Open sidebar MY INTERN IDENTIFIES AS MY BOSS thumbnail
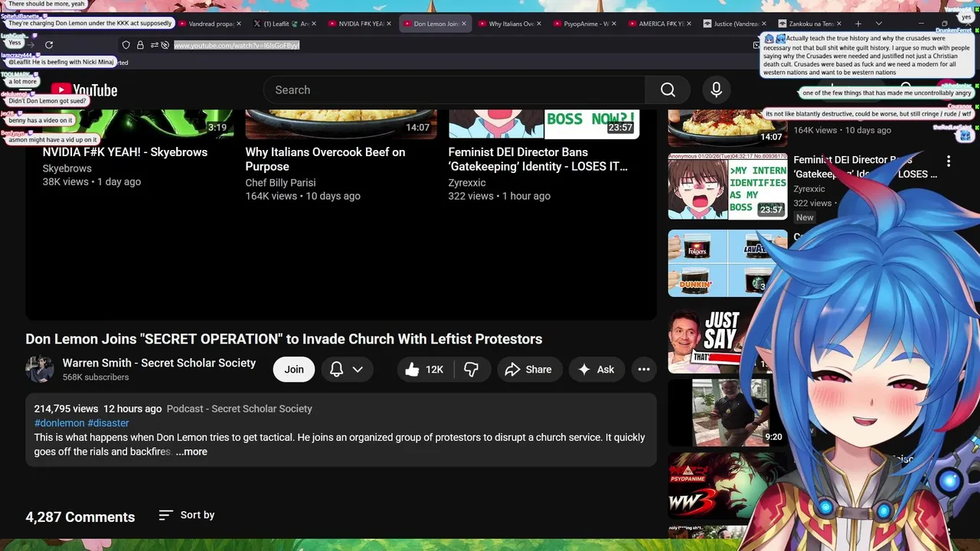The width and height of the screenshot is (980, 551). point(727,187)
